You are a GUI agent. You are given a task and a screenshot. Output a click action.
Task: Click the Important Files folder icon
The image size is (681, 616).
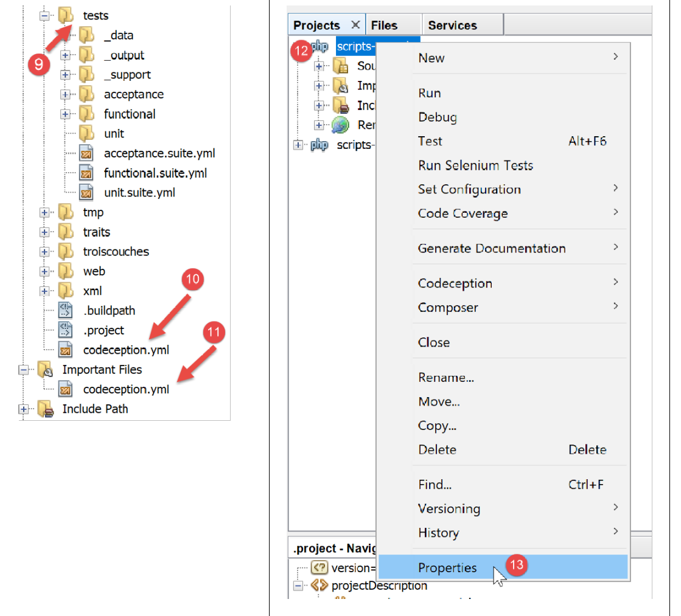[x=45, y=370]
